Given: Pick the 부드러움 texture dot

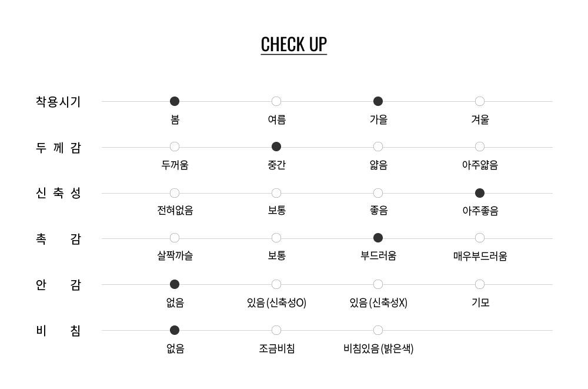Looking at the screenshot, I should tap(378, 238).
